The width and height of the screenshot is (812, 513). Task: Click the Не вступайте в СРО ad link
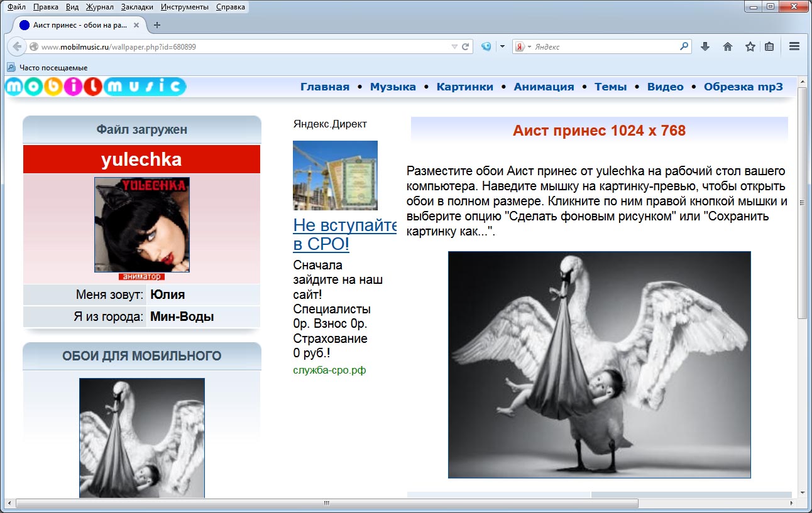(x=344, y=234)
